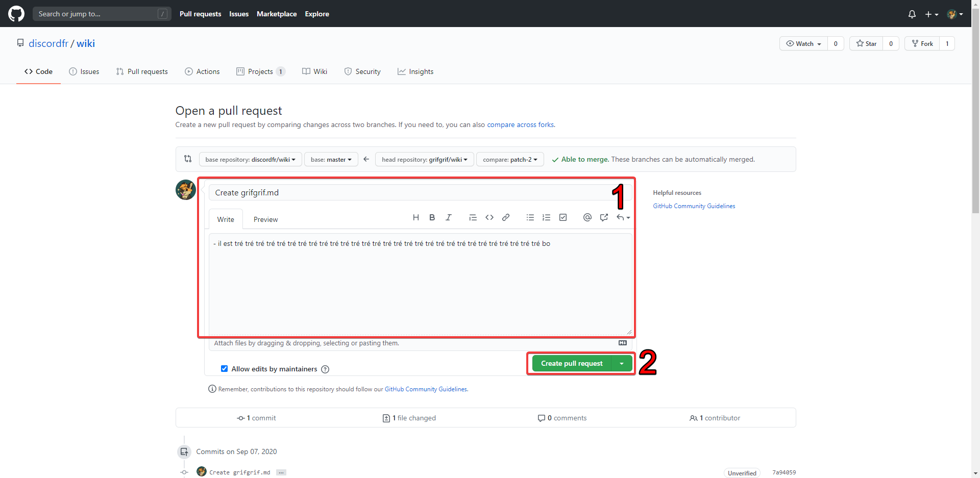
Task: Expand the Create pull request options arrow
Action: point(622,363)
